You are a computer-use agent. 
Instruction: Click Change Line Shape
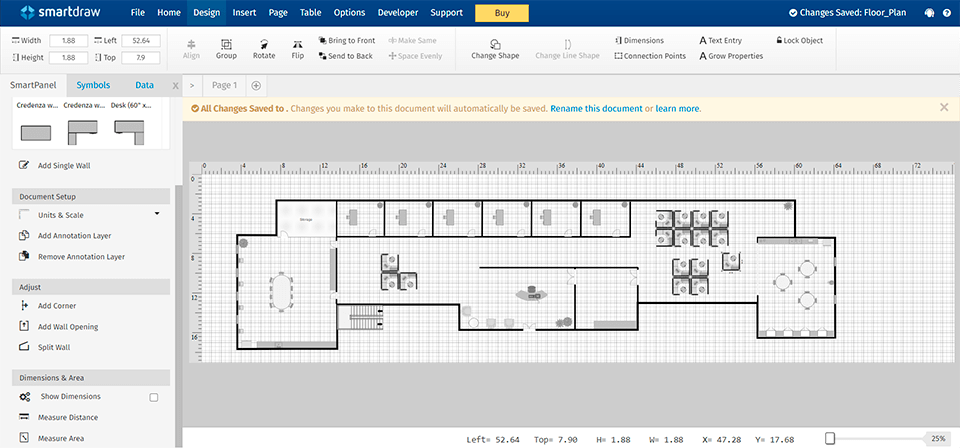568,49
